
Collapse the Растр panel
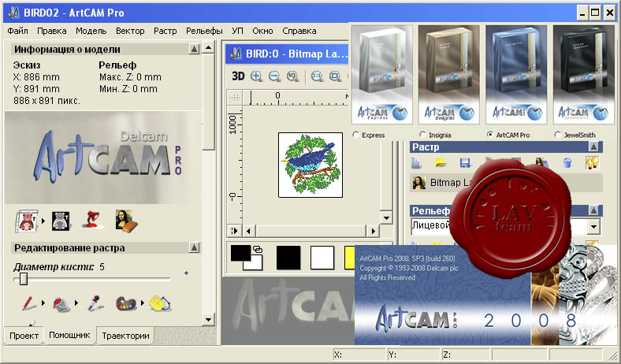593,147
